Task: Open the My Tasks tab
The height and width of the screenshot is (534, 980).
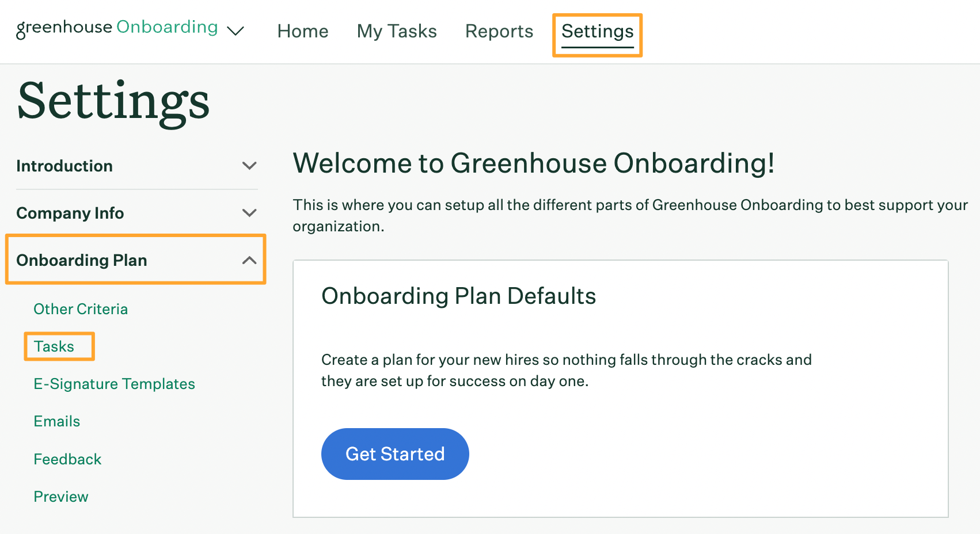Action: pyautogui.click(x=397, y=31)
